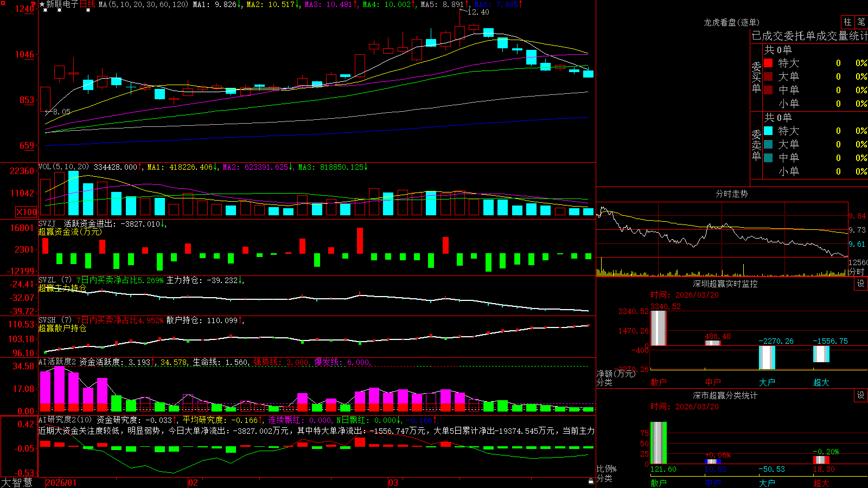868x488 pixels.
Task: Click the 中户 bar valued 486.48
Action: 713,343
